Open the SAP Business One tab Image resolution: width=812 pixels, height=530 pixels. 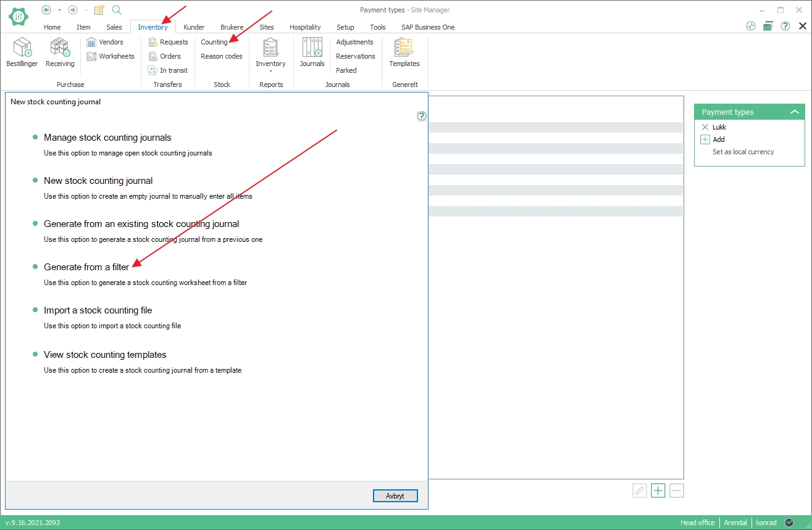427,27
